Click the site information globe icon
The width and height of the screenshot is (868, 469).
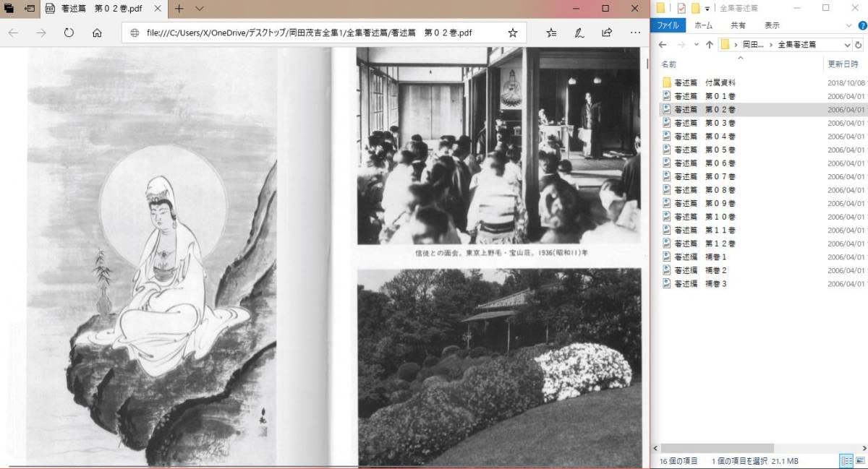coord(135,33)
